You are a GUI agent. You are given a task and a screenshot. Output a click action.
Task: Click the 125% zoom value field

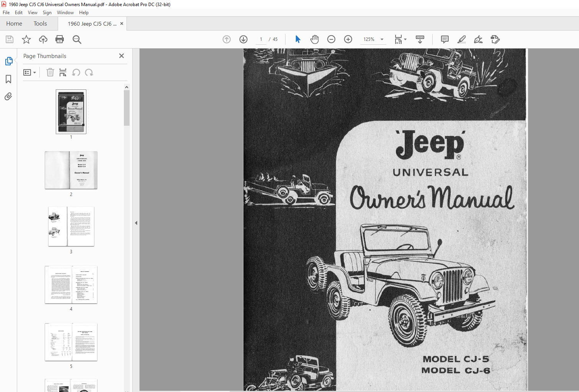369,39
